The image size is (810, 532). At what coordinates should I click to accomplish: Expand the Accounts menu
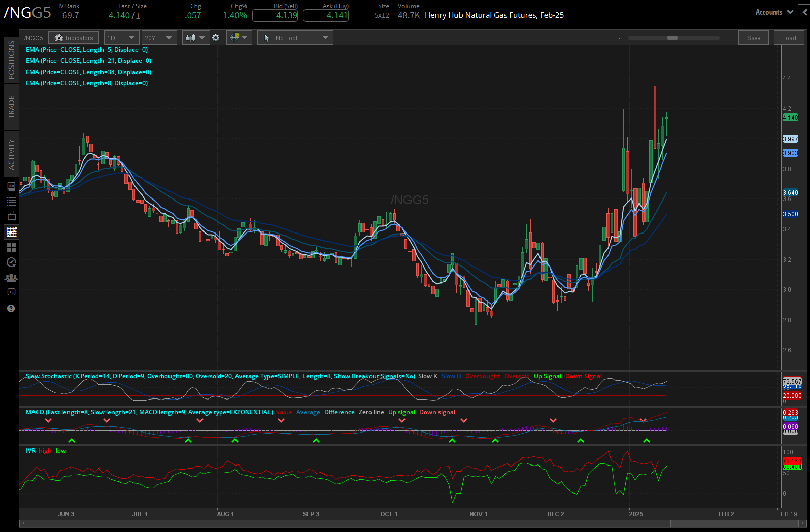(x=774, y=12)
